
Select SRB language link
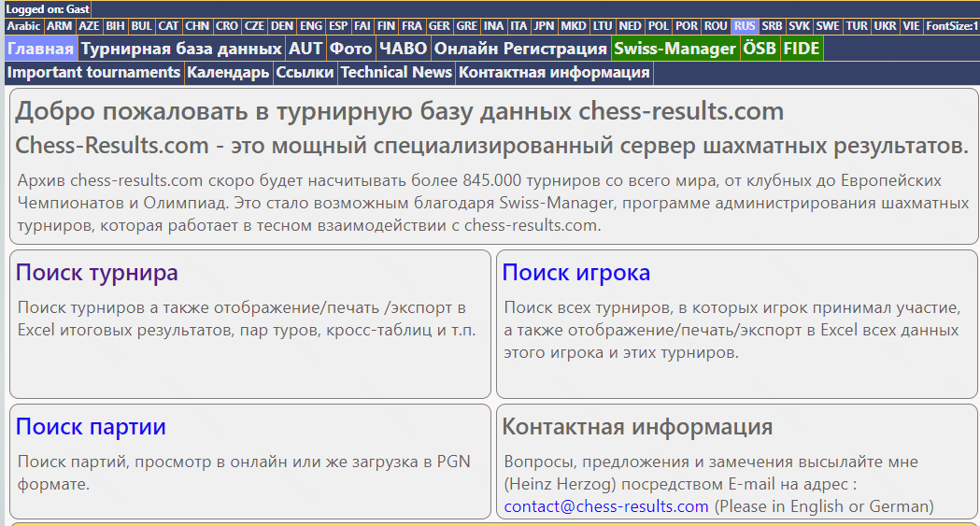[x=773, y=26]
